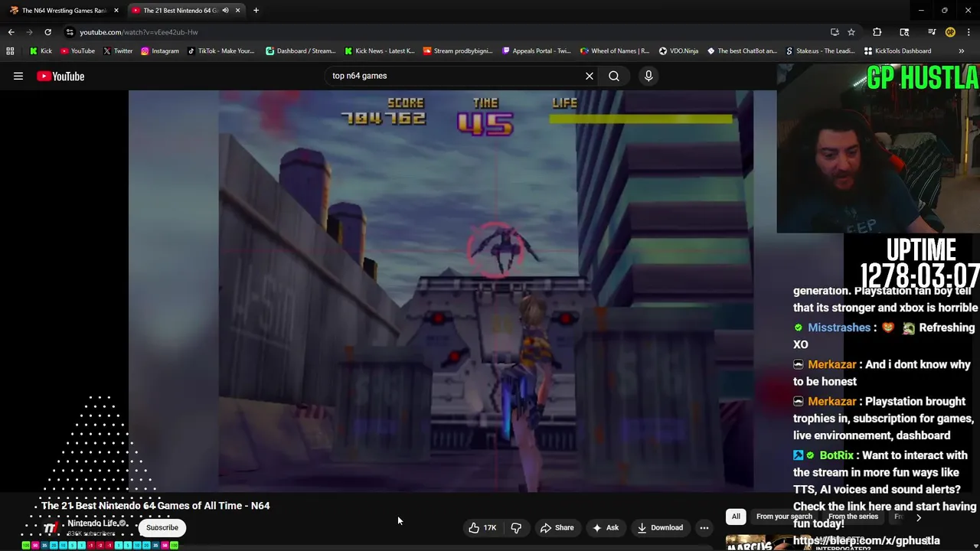Open Appeals Portal - Twitch bookmark
This screenshot has width=980, height=551.
coord(536,51)
